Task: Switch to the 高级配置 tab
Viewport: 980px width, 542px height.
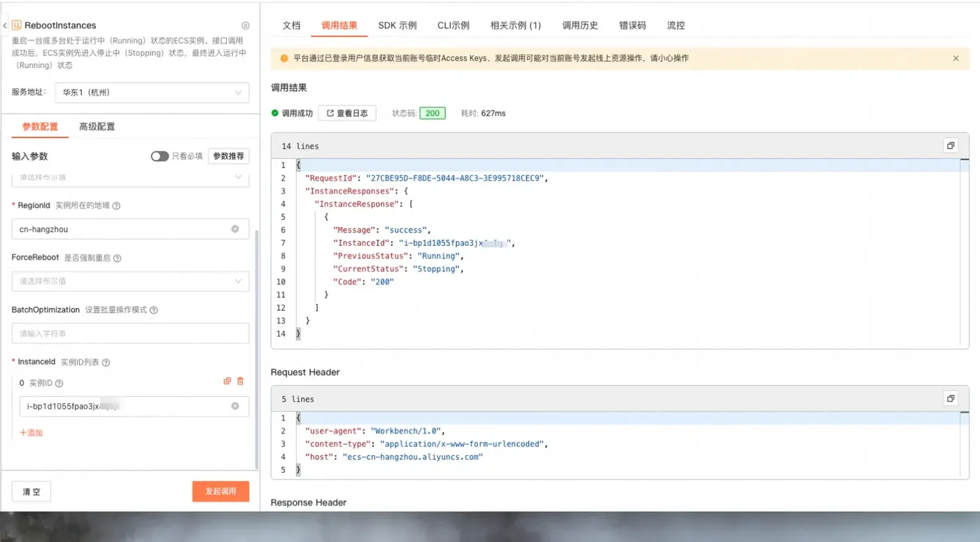Action: tap(97, 127)
